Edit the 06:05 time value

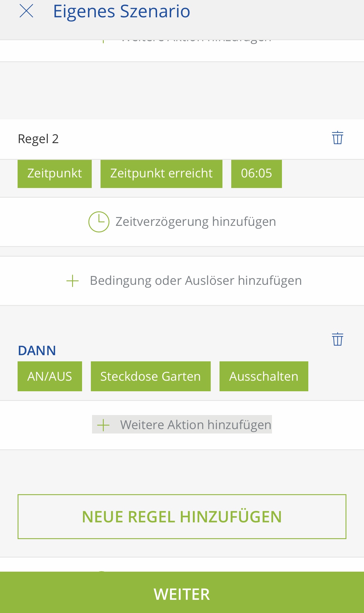coord(256,174)
